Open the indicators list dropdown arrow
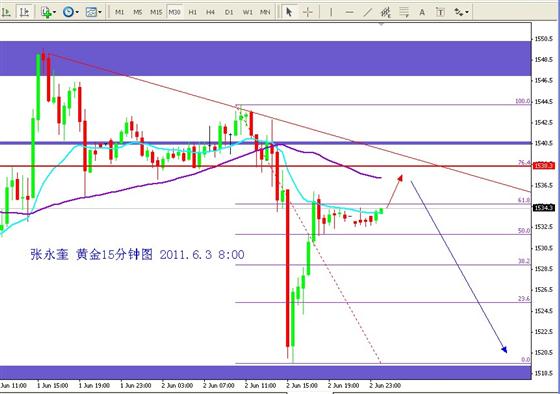The width and height of the screenshot is (560, 394). click(54, 12)
